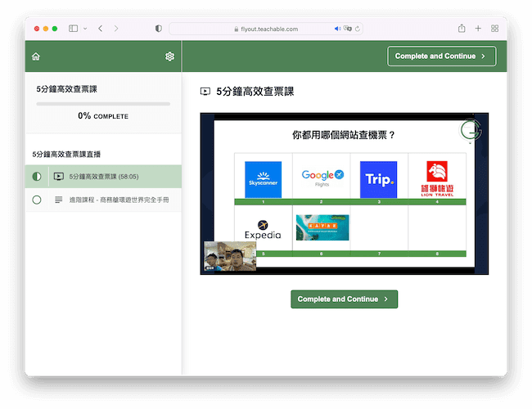
Task: Mute the tab audio speaker icon
Action: [x=337, y=29]
